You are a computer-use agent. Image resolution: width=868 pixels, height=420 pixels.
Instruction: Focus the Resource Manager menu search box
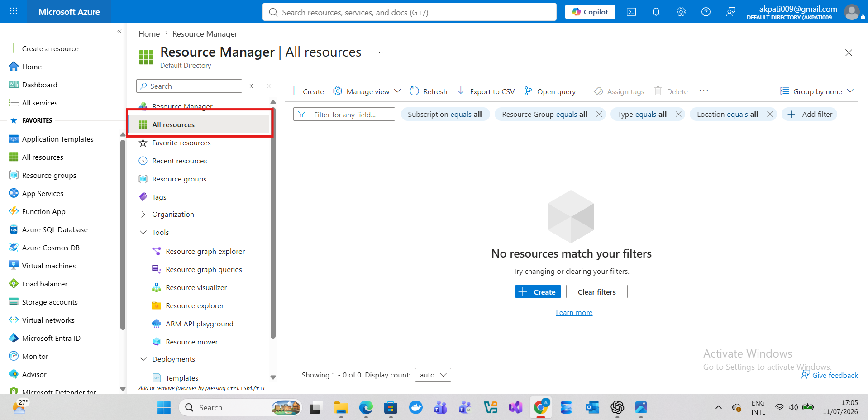tap(189, 86)
